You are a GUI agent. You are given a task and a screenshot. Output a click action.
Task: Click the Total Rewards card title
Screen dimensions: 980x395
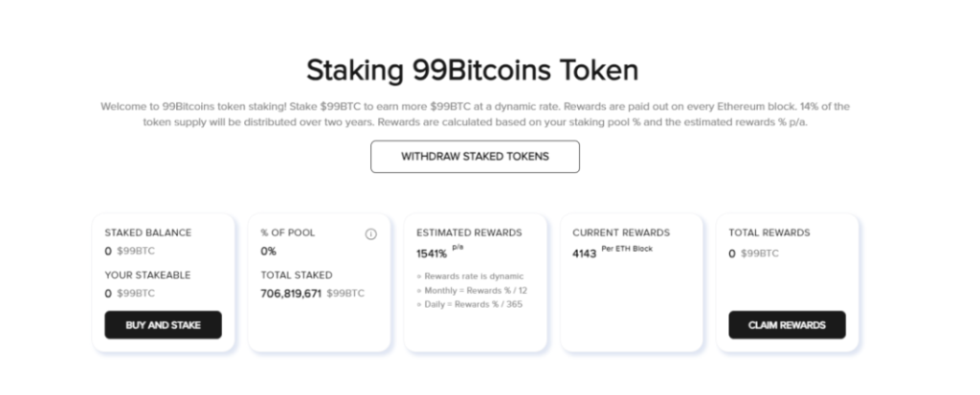tap(769, 232)
